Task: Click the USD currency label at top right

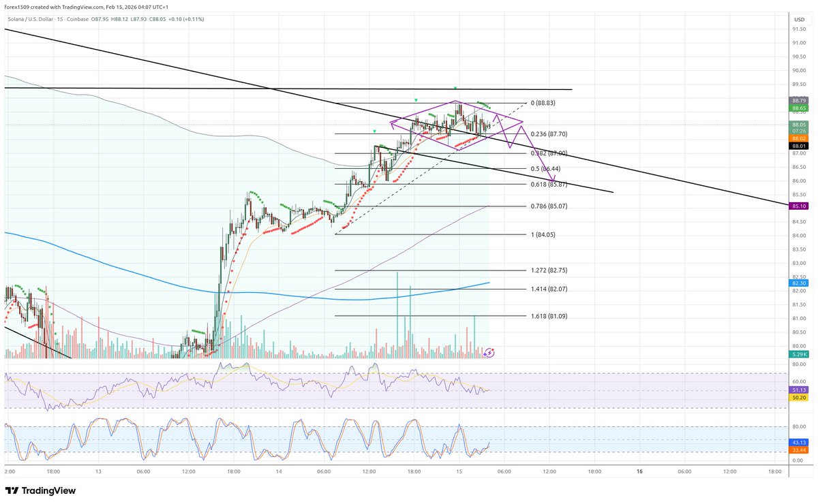Action: tap(799, 19)
